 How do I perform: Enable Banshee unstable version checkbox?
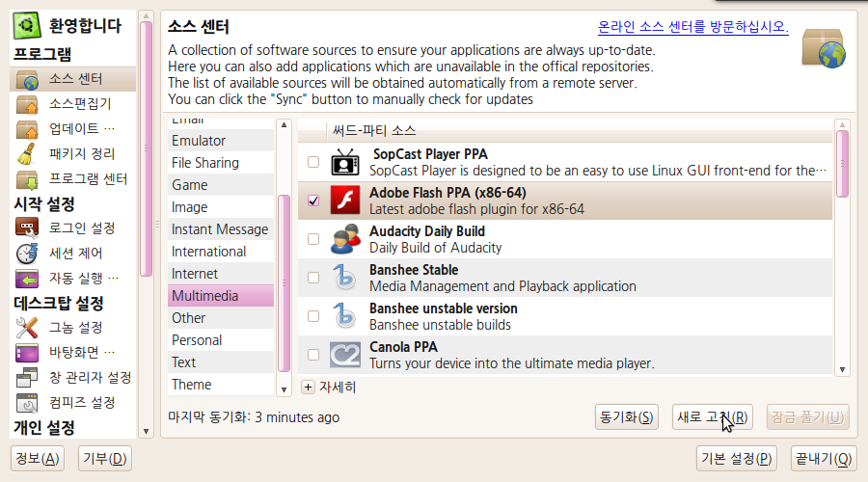[x=313, y=316]
